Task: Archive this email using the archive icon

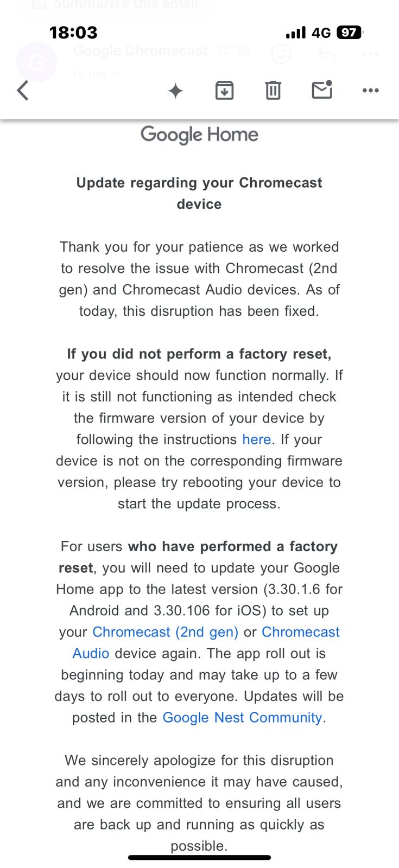Action: point(224,91)
